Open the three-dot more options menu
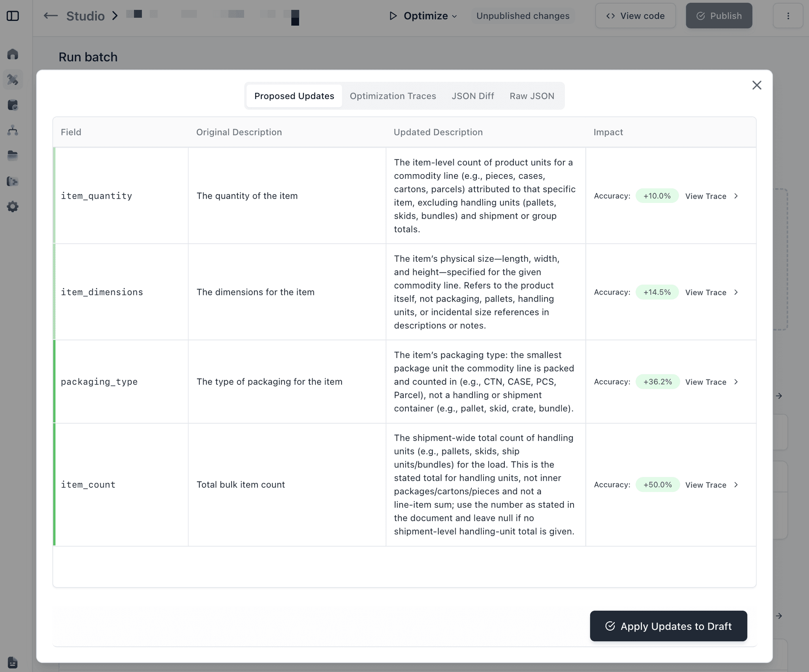The height and width of the screenshot is (672, 809). coord(788,16)
